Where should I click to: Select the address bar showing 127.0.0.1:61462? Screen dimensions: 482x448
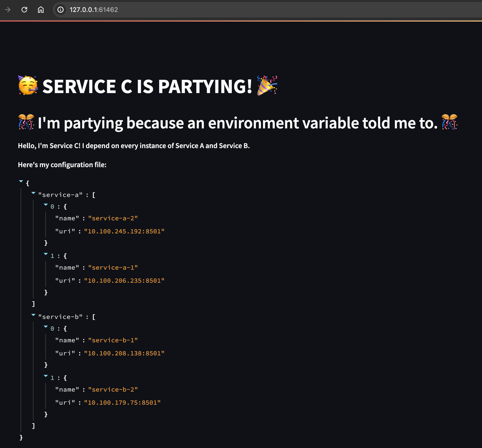coord(93,10)
